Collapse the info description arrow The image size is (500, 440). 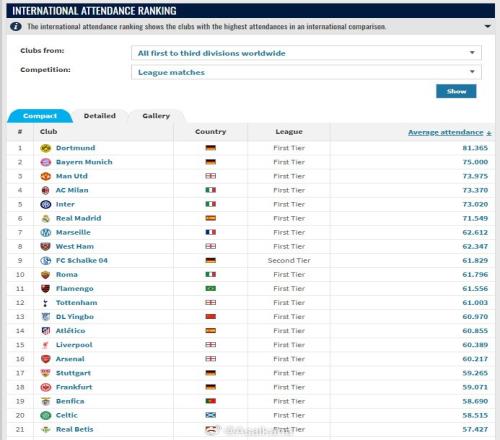coord(487,26)
